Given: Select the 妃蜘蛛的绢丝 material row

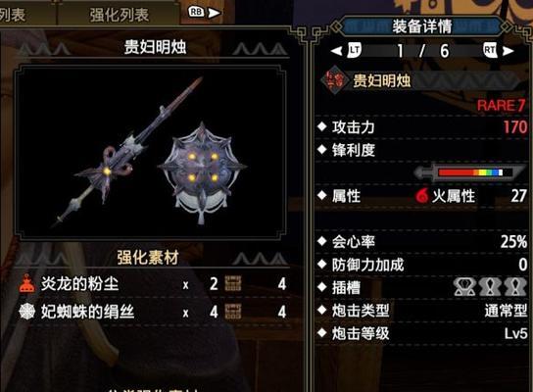Looking at the screenshot, I should tap(152, 312).
